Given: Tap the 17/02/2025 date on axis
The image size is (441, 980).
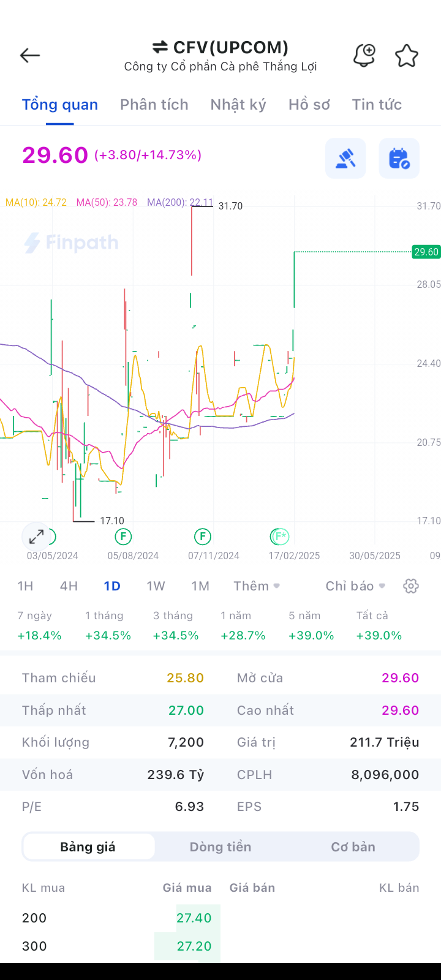Looking at the screenshot, I should click(294, 556).
